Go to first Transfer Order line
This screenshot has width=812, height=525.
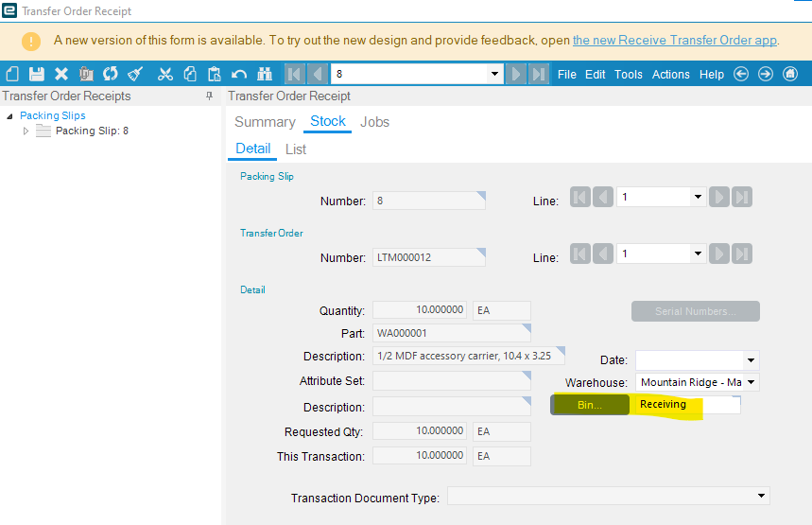(x=580, y=254)
